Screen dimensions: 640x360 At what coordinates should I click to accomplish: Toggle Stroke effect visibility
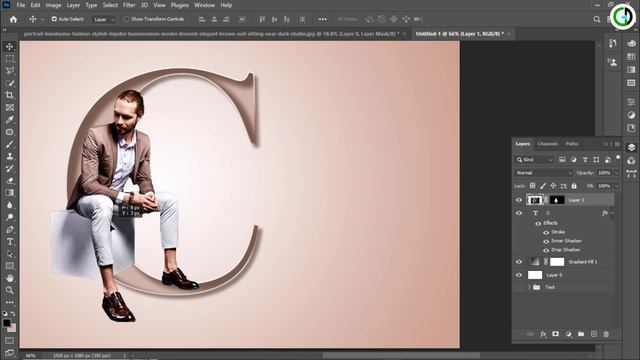point(546,232)
